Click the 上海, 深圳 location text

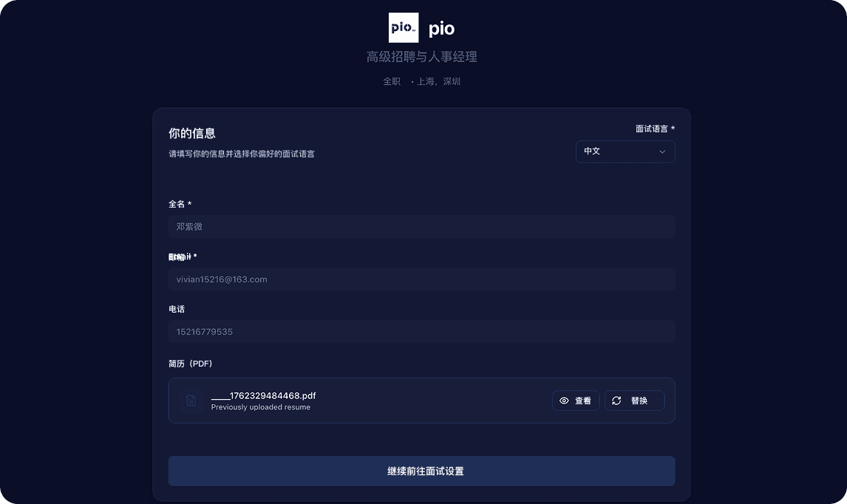pyautogui.click(x=438, y=81)
